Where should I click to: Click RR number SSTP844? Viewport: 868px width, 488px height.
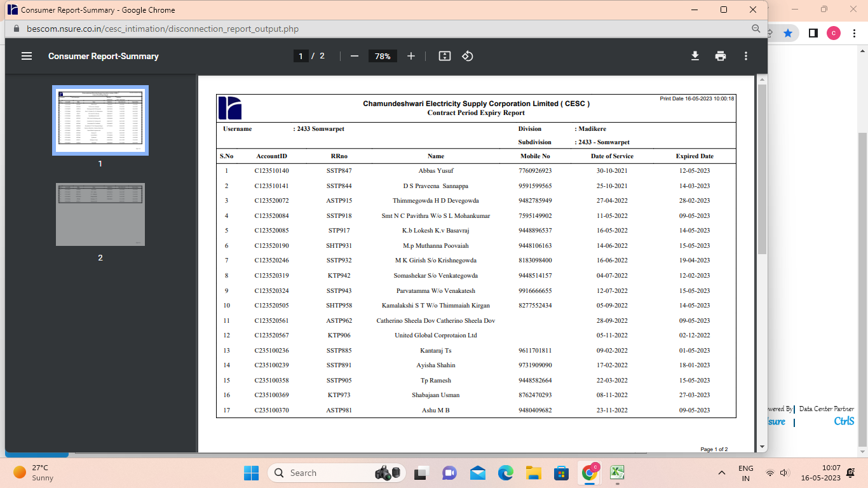click(339, 186)
